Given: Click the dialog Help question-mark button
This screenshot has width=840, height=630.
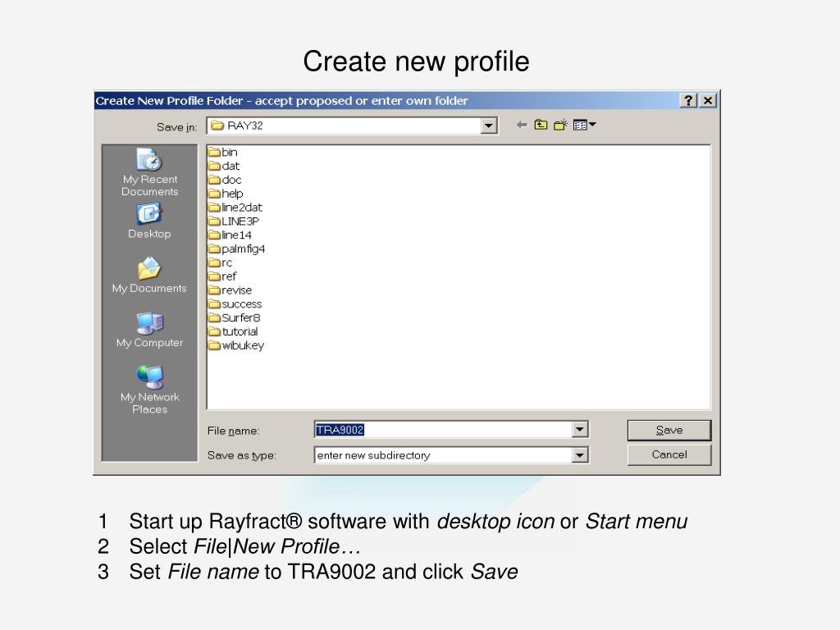Looking at the screenshot, I should coord(688,101).
